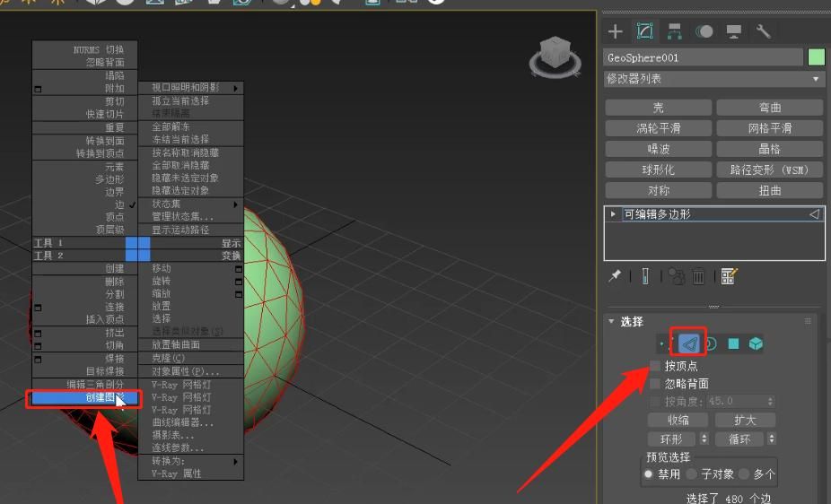Viewport: 831px width, 504px height.
Task: Click the 网格平滑 modifier button
Action: click(x=769, y=128)
